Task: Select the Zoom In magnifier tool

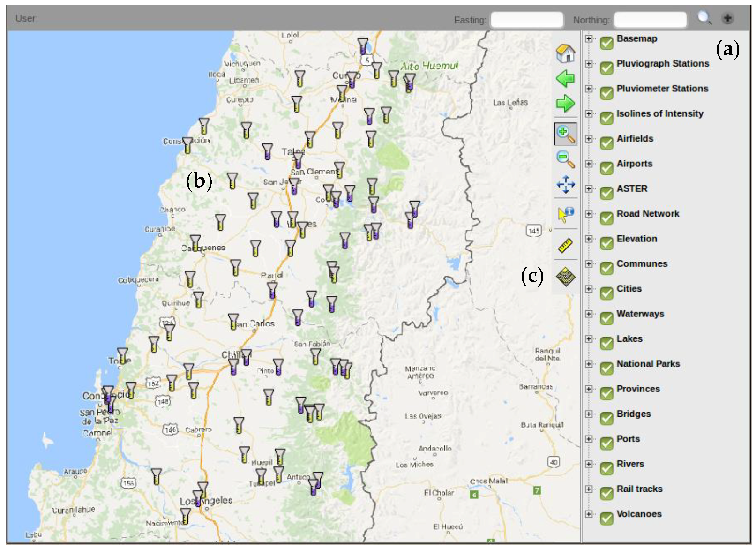Action: (565, 135)
